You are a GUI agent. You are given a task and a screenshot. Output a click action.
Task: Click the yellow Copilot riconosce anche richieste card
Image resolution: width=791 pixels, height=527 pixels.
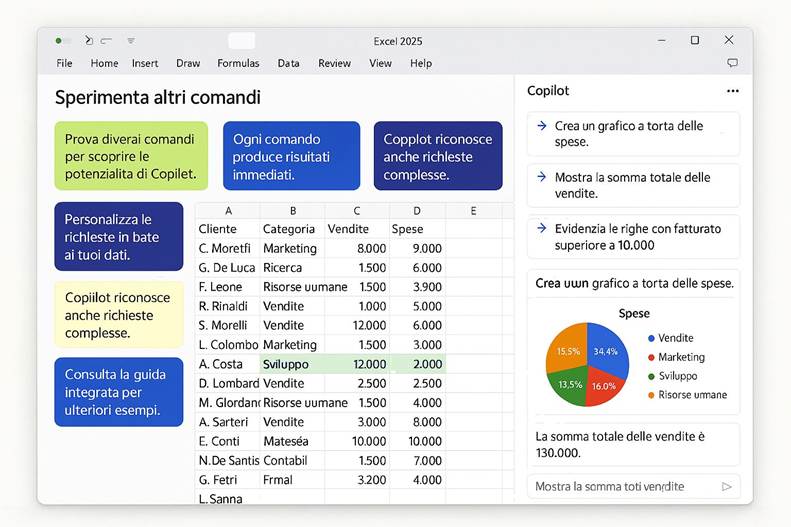[x=119, y=315]
